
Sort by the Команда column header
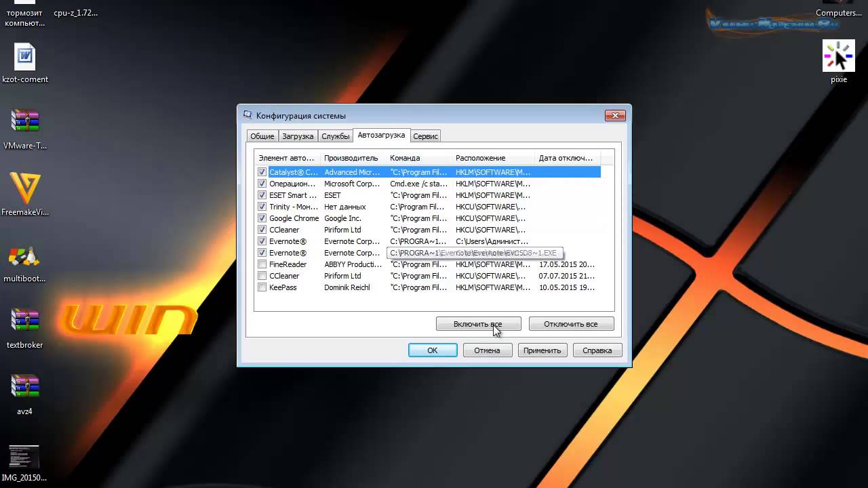(419, 158)
